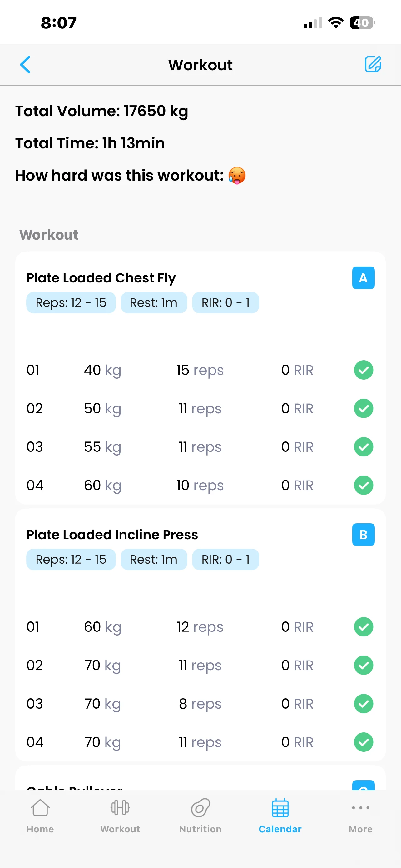Screen dimensions: 401x868
Task: Tap the back arrow icon
Action: point(25,64)
